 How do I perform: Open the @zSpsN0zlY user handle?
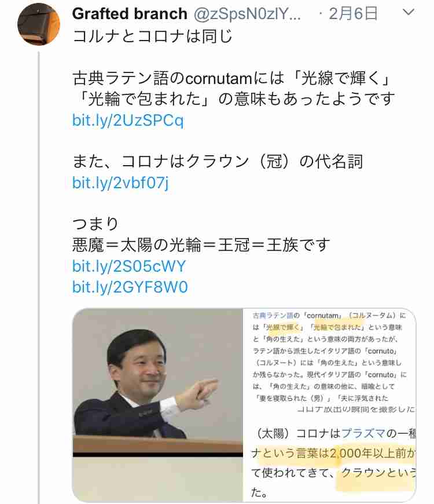coord(247,14)
